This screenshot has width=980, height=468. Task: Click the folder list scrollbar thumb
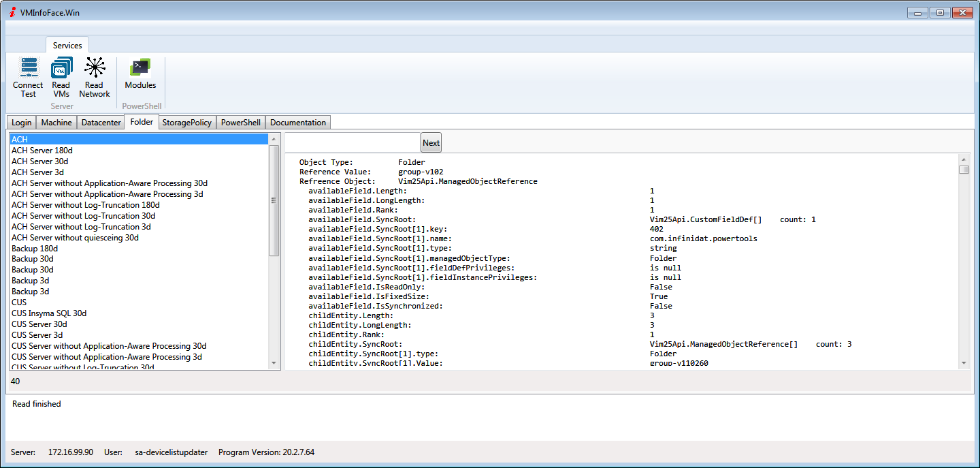[x=274, y=200]
